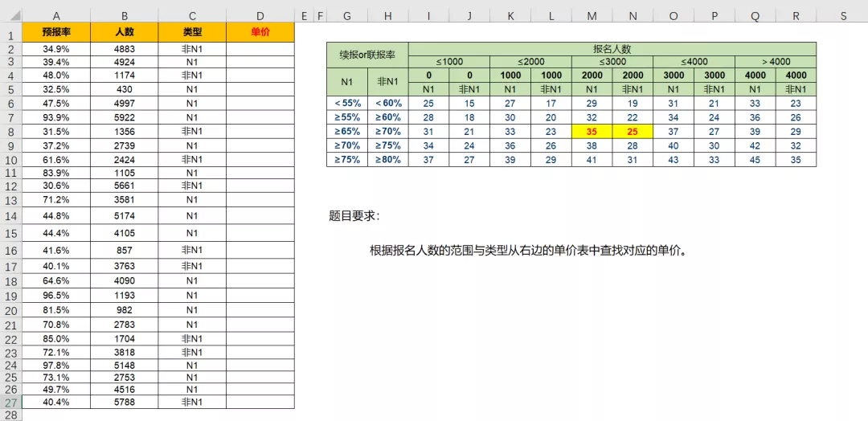
Task: Select column A header
Action: pyautogui.click(x=56, y=16)
